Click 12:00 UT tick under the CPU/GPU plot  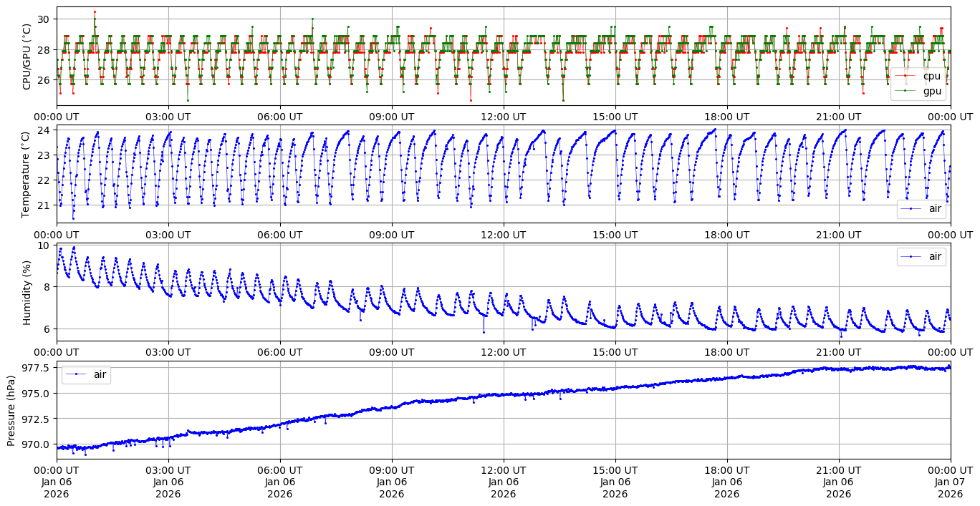tap(503, 117)
